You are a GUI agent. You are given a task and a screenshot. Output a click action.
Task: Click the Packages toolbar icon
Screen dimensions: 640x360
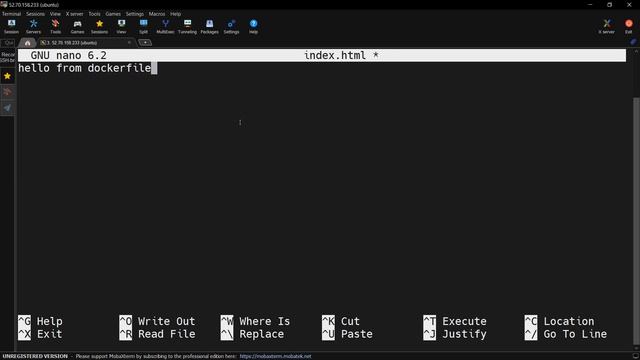click(x=209, y=27)
